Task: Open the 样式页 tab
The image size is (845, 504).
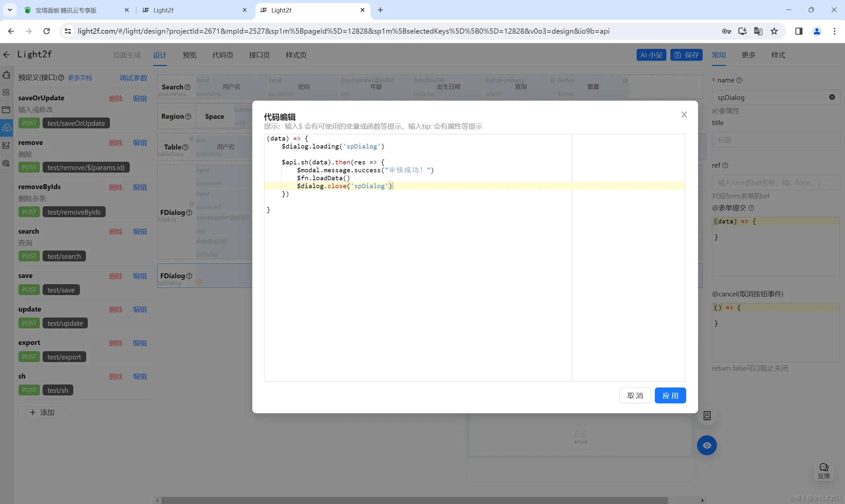Action: (296, 55)
